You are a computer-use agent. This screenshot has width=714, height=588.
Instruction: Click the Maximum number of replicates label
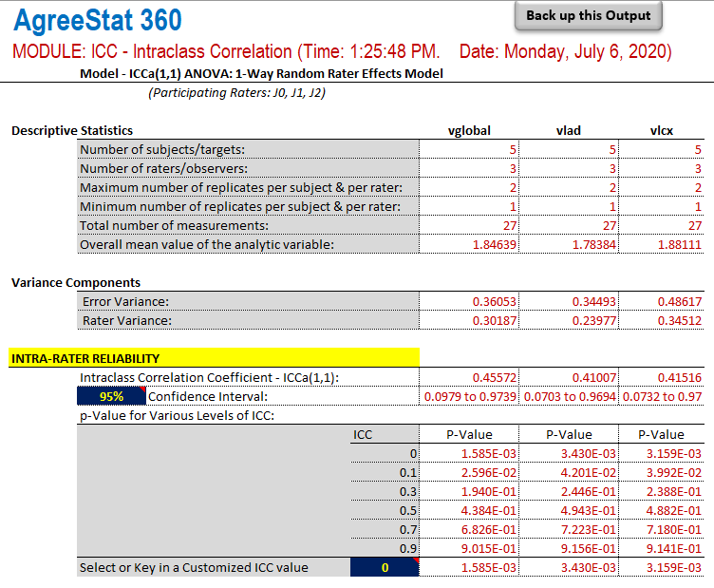click(241, 188)
